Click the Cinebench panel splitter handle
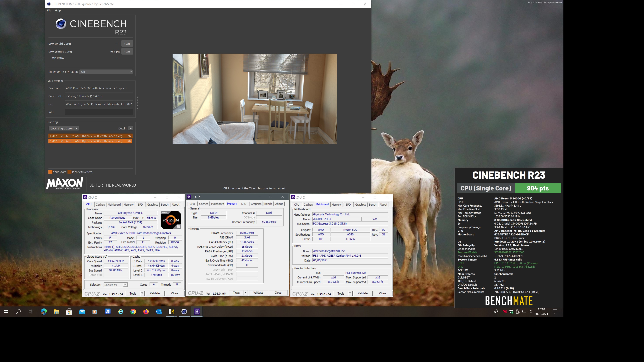Image resolution: width=644 pixels, height=362 pixels. click(x=137, y=103)
